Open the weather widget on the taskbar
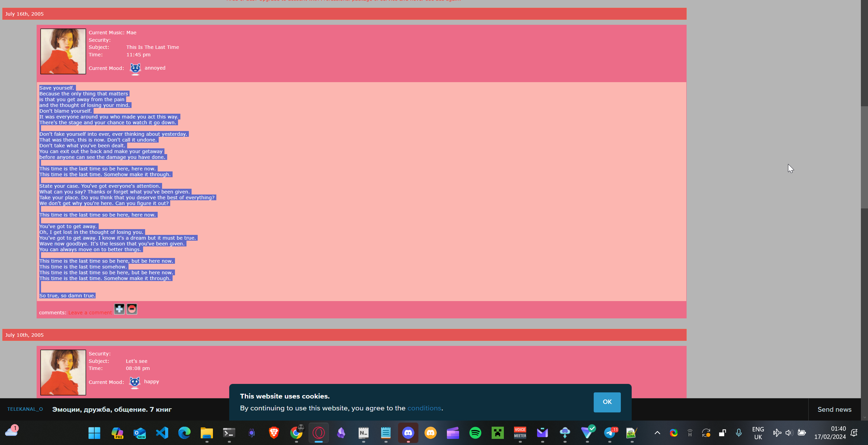This screenshot has height=445, width=868. point(12,432)
